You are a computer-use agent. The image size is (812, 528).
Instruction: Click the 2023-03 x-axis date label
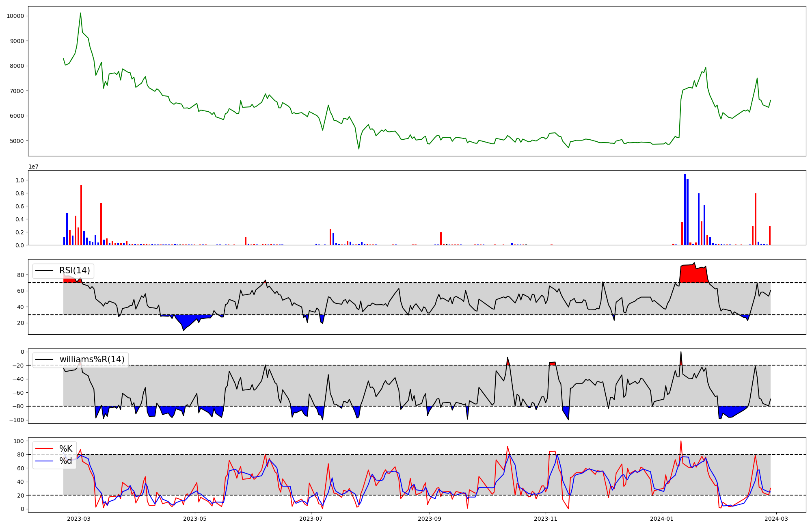[x=79, y=519]
